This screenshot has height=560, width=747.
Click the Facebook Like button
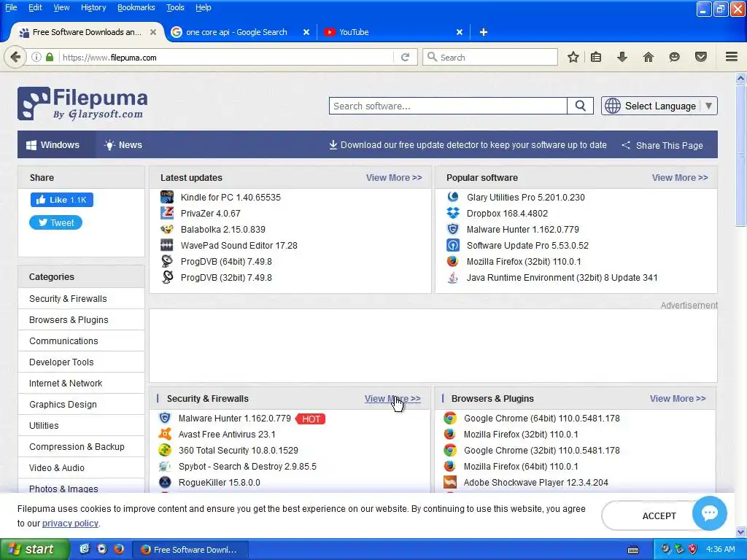[x=62, y=200]
